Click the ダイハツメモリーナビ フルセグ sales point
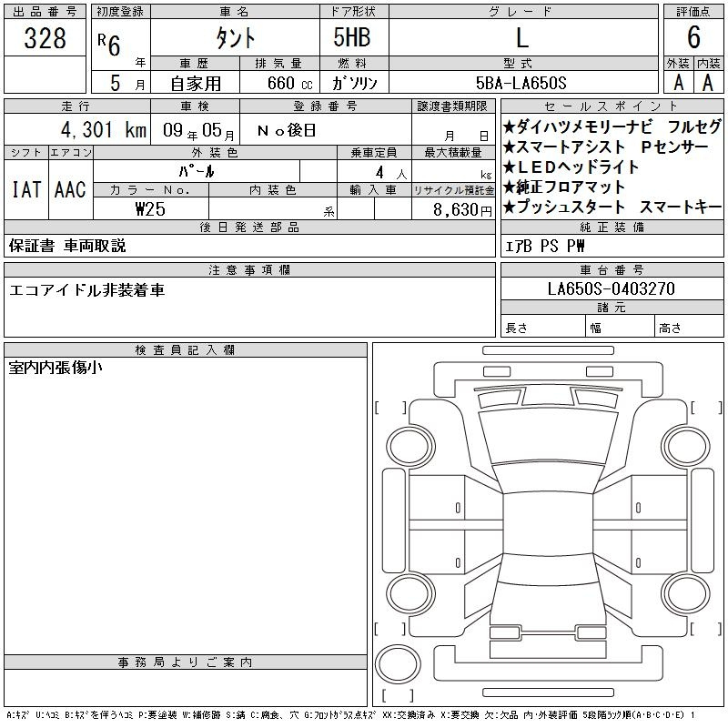The height and width of the screenshot is (728, 728). pos(612,126)
